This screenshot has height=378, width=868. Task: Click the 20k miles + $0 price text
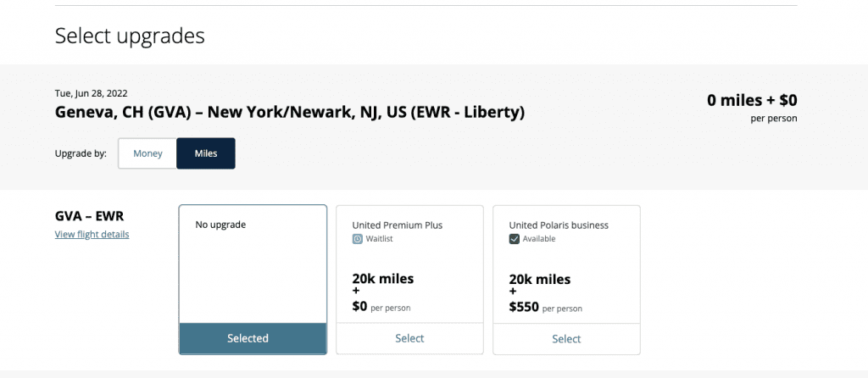point(383,292)
